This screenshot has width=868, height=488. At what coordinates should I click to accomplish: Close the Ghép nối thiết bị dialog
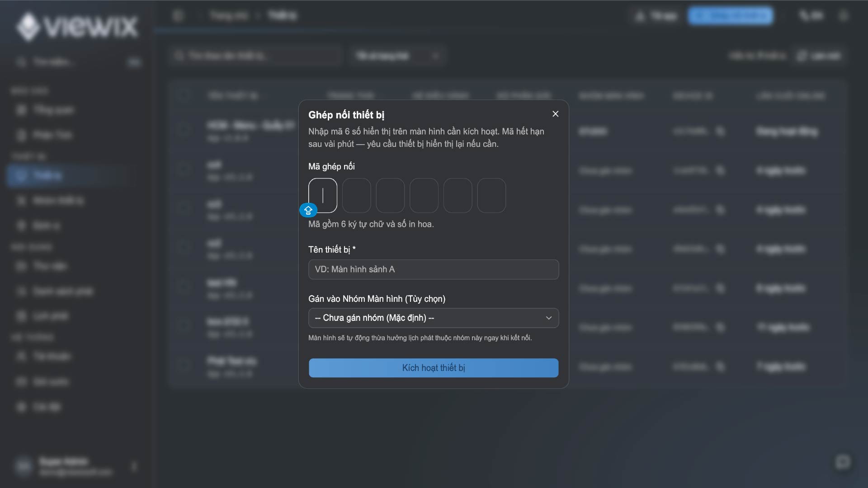pos(556,114)
